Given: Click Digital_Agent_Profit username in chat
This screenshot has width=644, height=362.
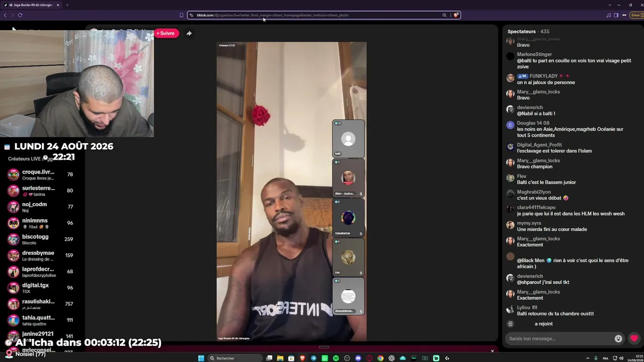Looking at the screenshot, I should [x=539, y=145].
